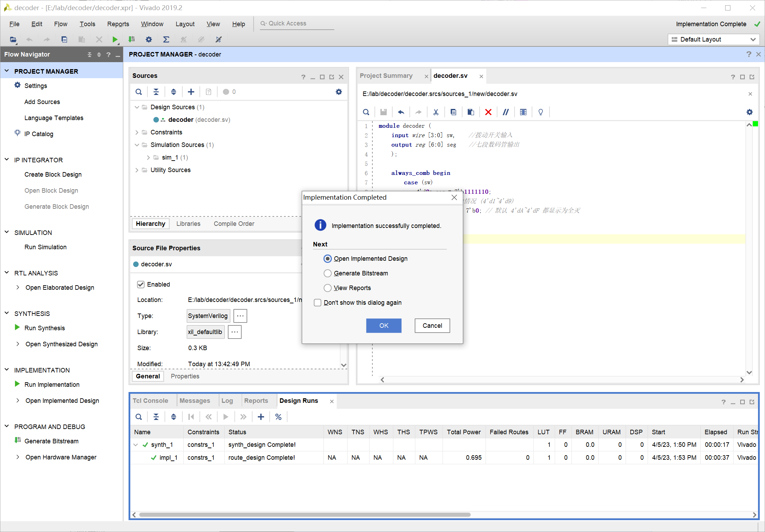This screenshot has width=765, height=532.
Task: Open the Default Layout dropdown
Action: [x=713, y=39]
